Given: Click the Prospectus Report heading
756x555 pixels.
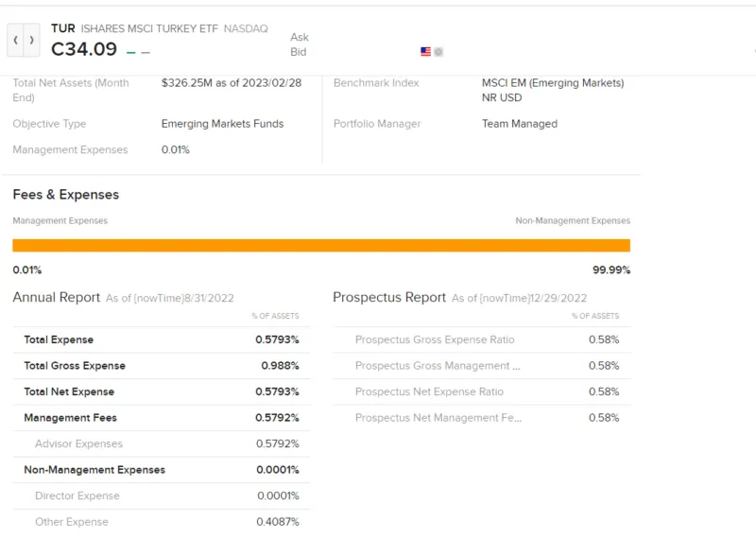Looking at the screenshot, I should pyautogui.click(x=389, y=298).
